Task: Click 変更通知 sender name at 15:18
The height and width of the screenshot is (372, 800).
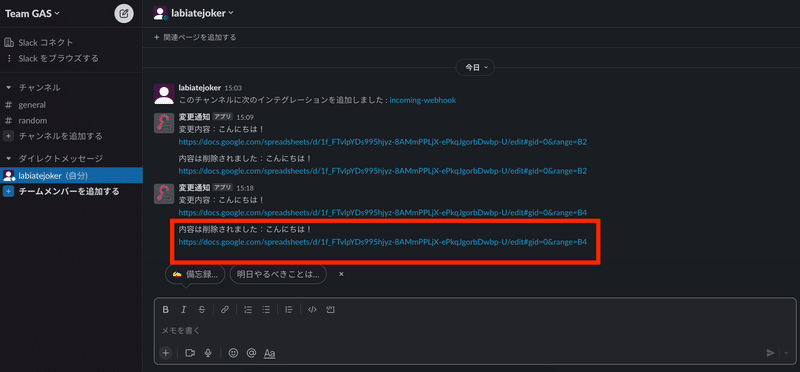Action: (x=194, y=187)
